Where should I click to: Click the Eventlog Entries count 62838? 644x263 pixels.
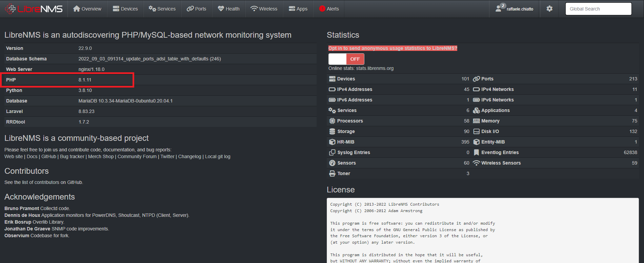coord(630,152)
